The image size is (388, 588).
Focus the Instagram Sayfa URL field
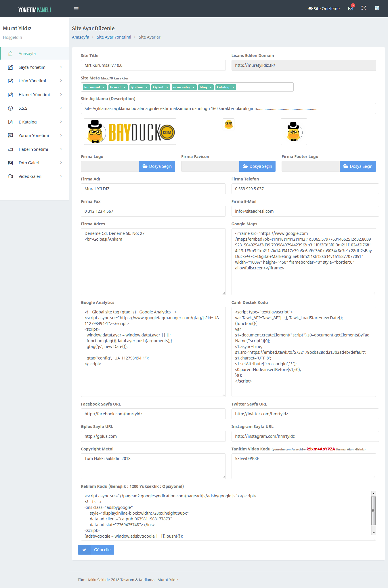[305, 436]
